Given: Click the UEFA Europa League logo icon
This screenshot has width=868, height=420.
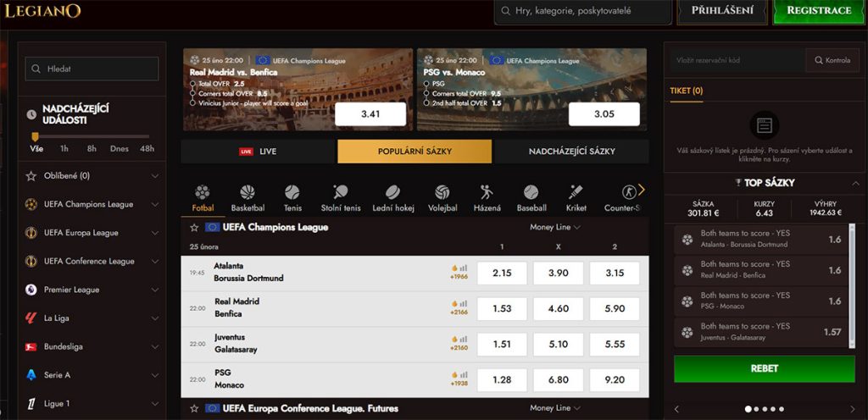Looking at the screenshot, I should tap(31, 233).
